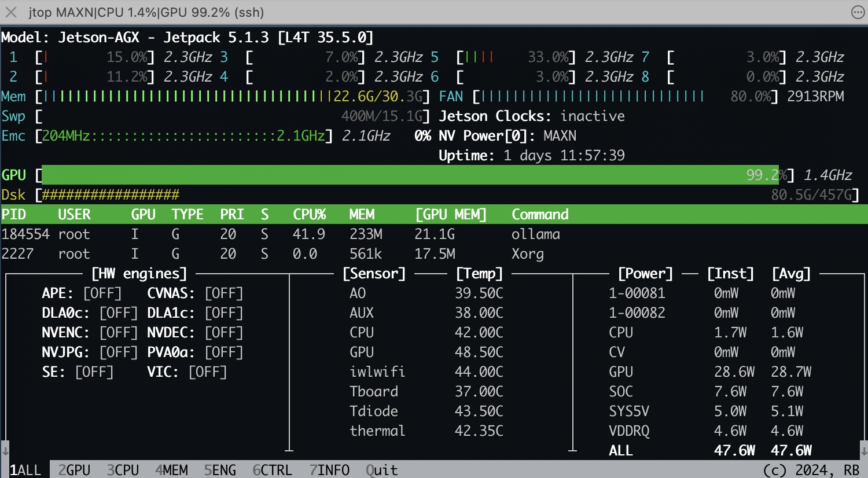868x478 pixels.
Task: Click the [GPU MEM] column header
Action: coord(451,215)
